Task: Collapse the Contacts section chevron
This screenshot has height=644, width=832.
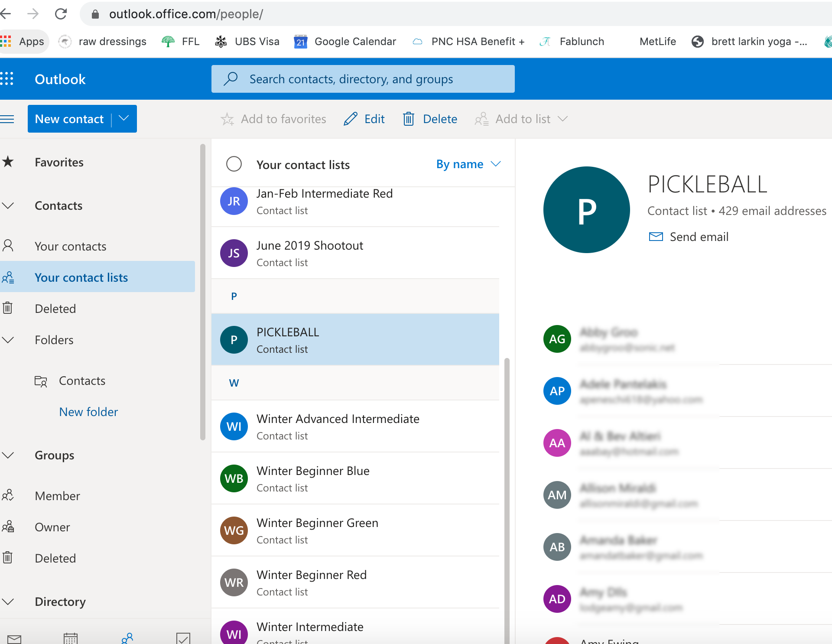Action: (8, 205)
